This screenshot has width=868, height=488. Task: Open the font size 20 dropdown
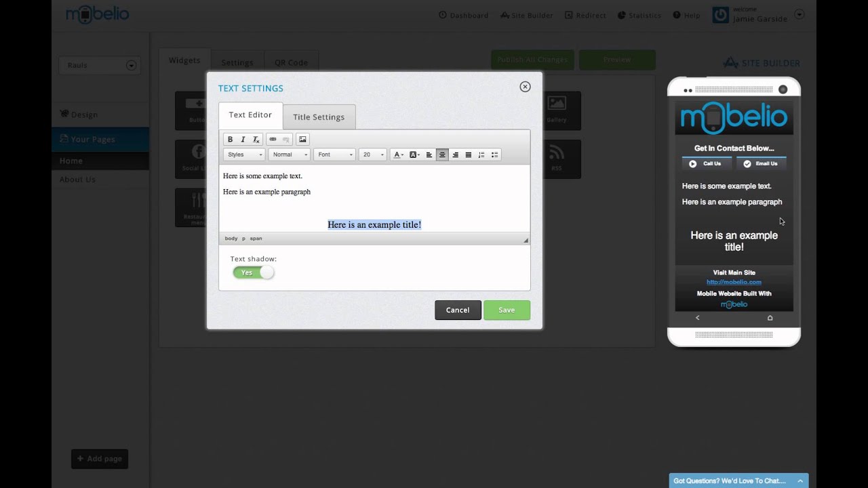(x=372, y=155)
